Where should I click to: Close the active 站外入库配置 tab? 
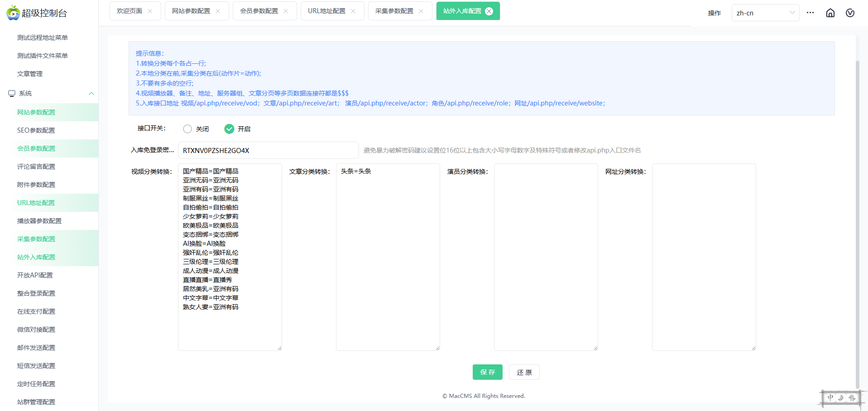point(489,11)
